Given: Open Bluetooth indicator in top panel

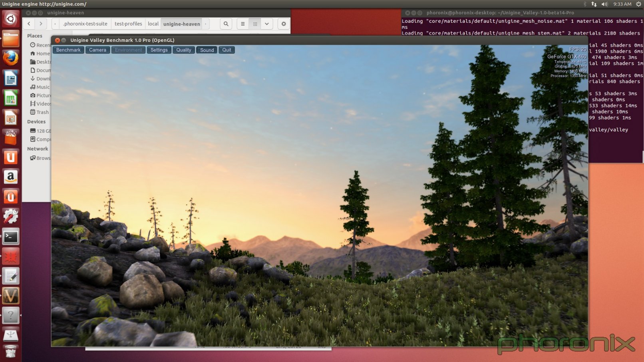Looking at the screenshot, I should (584, 4).
